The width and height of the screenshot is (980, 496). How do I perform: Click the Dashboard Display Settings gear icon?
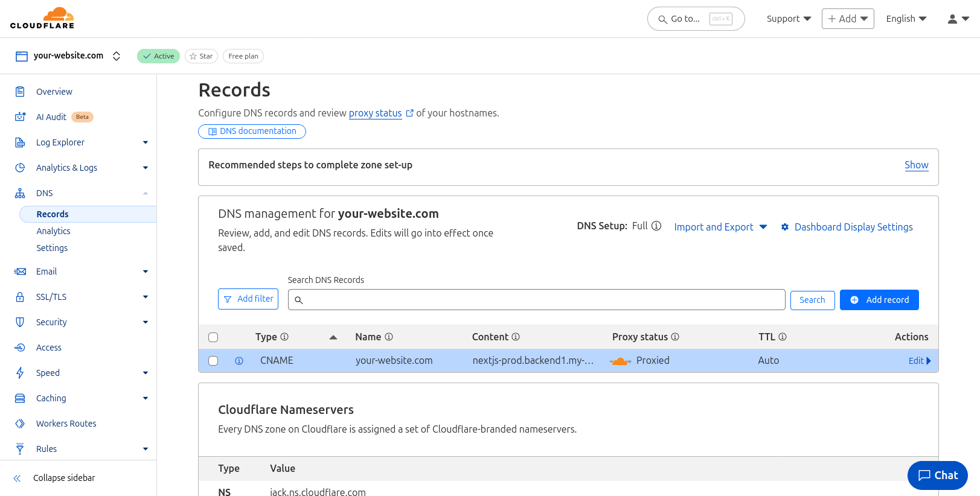pos(785,227)
